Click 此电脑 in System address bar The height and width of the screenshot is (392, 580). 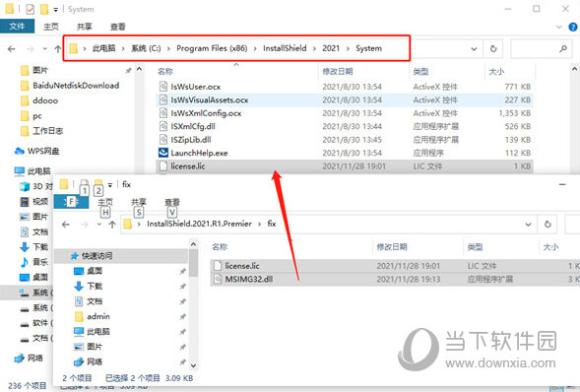pyautogui.click(x=103, y=48)
